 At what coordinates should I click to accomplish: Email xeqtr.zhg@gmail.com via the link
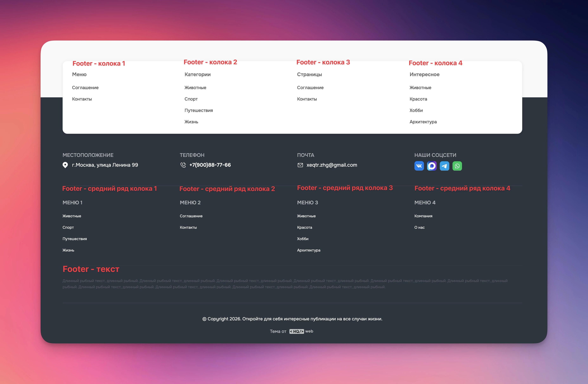click(332, 165)
